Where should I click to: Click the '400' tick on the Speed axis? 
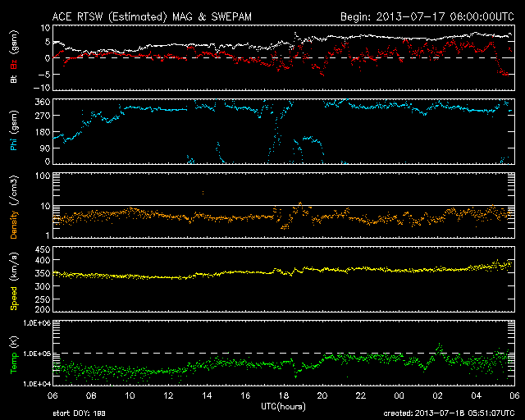(43, 260)
